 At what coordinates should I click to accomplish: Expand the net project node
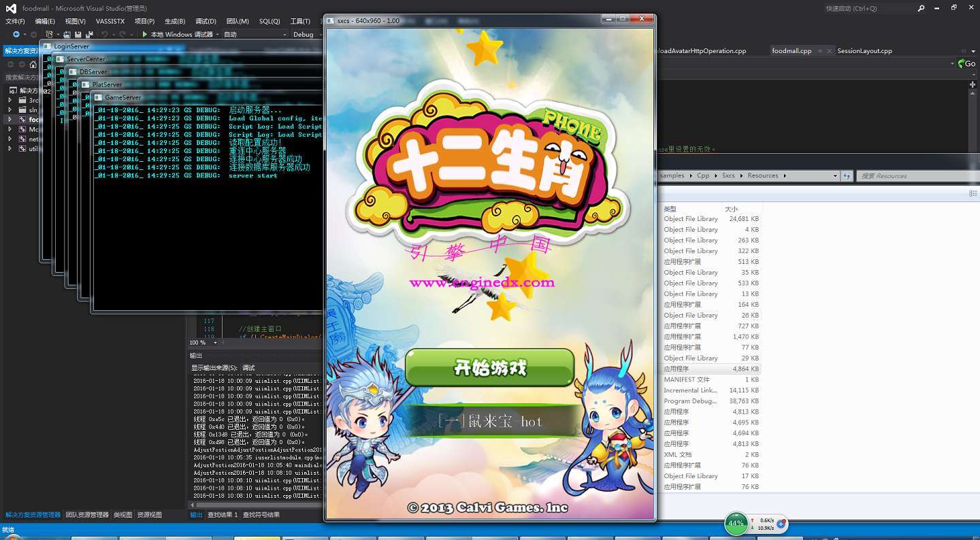coord(10,139)
